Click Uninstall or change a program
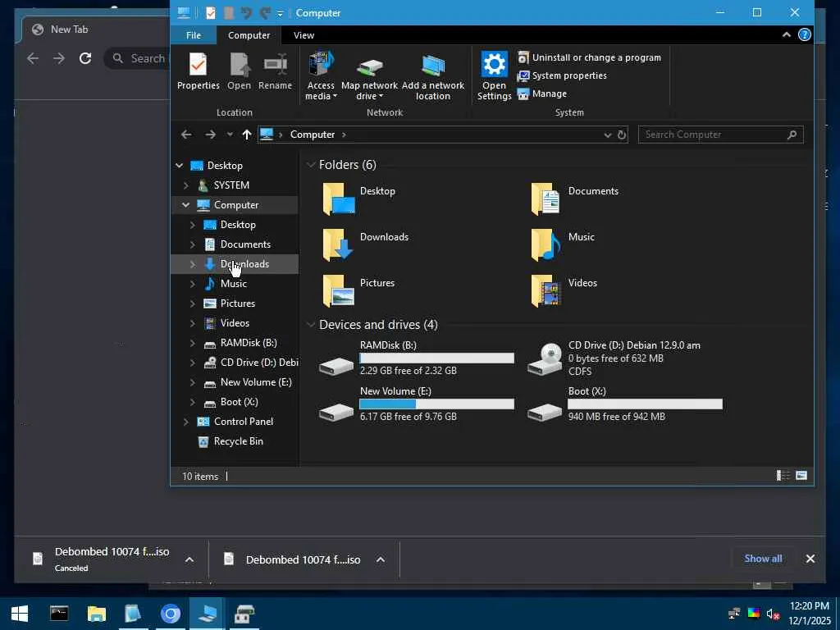Screen dimensions: 840x630 pos(596,57)
